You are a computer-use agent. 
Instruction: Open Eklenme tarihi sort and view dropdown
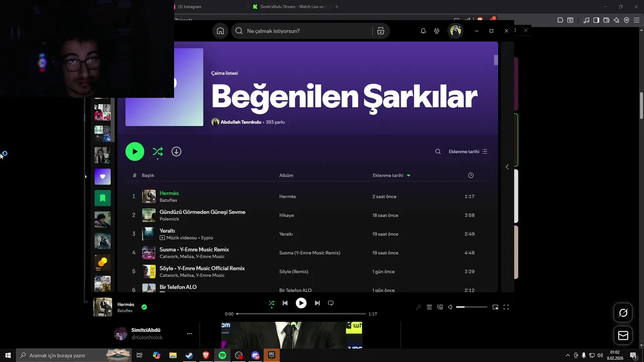coord(468,151)
